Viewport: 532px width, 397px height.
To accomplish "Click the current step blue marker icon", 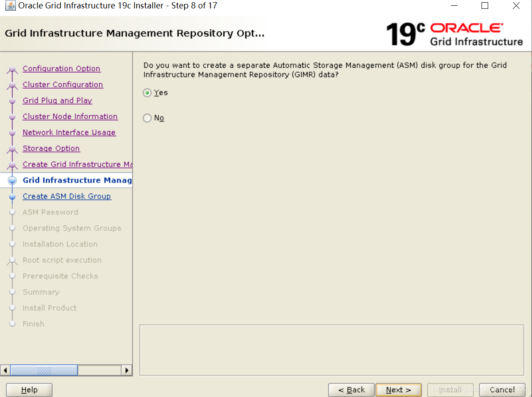I will pyautogui.click(x=12, y=180).
